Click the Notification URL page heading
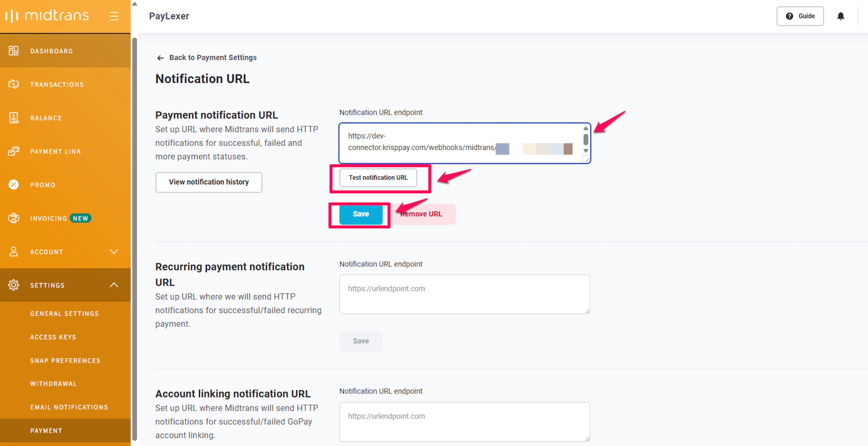This screenshot has height=446, width=868. tap(202, 79)
